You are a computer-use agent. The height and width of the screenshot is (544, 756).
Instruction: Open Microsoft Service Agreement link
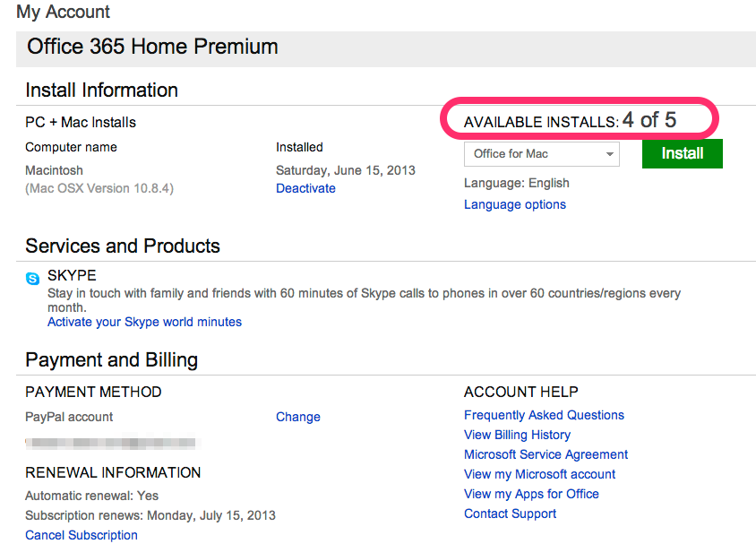tap(546, 454)
